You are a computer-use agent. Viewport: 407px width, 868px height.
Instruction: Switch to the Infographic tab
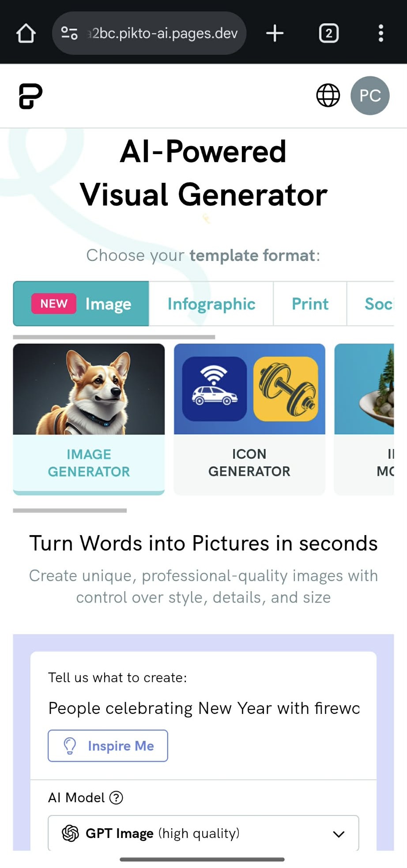[211, 304]
